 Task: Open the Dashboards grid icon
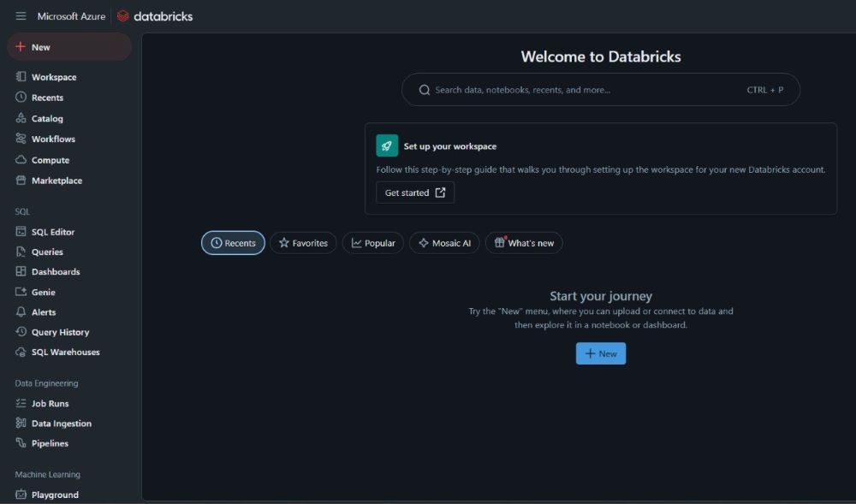21,271
